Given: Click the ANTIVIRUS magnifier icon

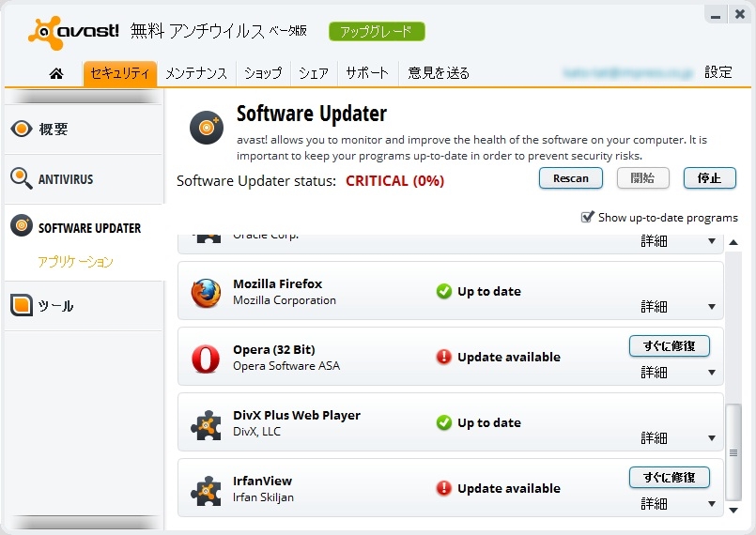Looking at the screenshot, I should point(21,178).
